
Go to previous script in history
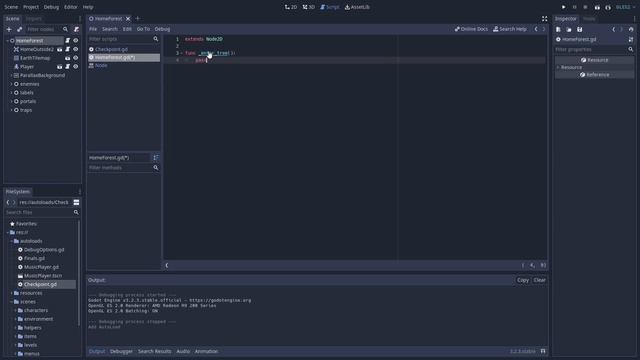536,29
